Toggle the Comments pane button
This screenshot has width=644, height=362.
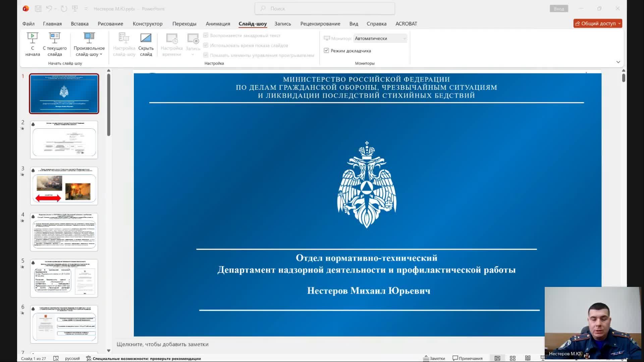[x=468, y=358]
